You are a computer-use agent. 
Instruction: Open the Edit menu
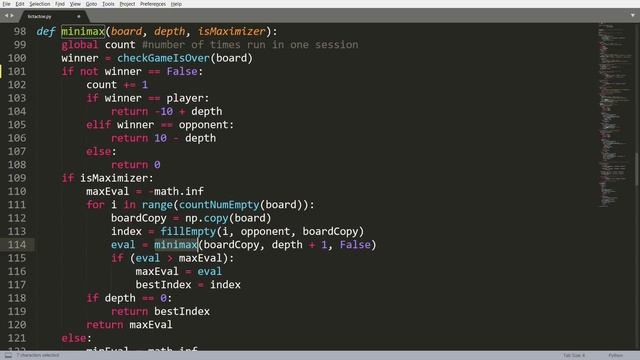(x=20, y=4)
